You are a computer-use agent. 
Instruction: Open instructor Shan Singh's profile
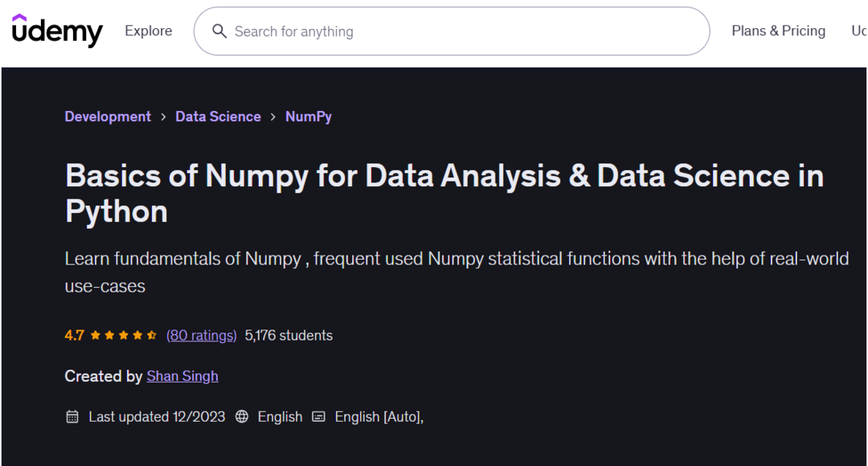(182, 376)
